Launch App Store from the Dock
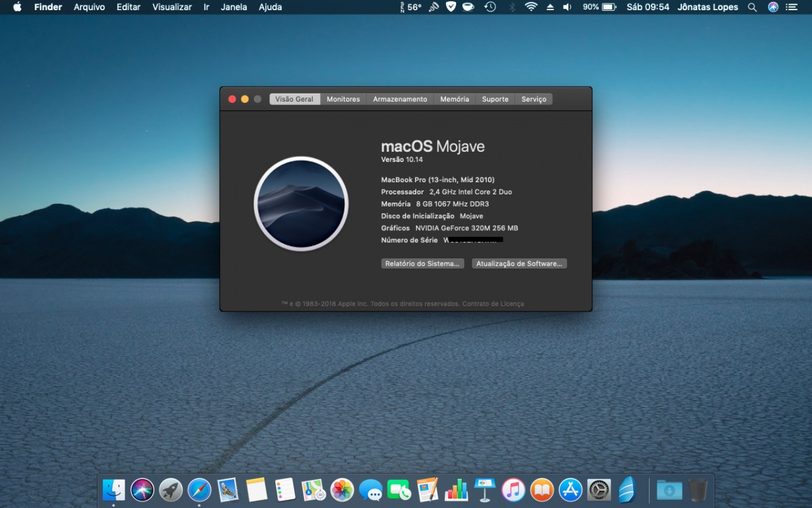Viewport: 812px width, 508px height. (x=570, y=489)
